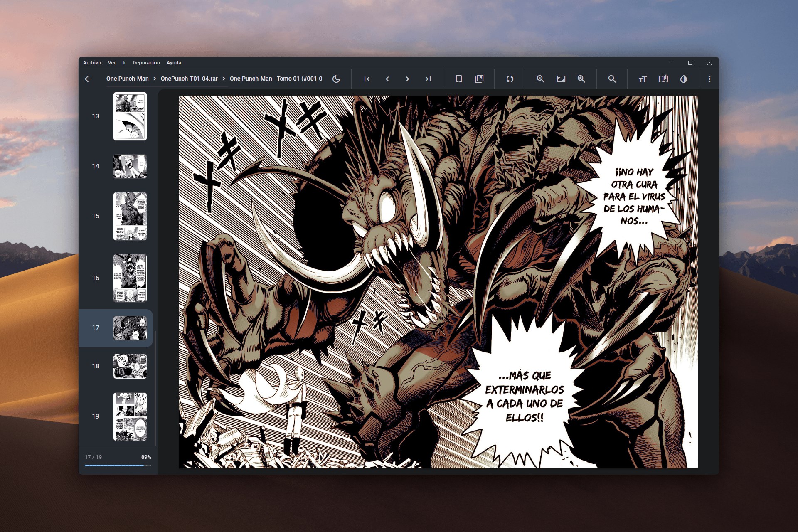
Task: Toggle the contrast adjustment icon
Action: tap(683, 79)
